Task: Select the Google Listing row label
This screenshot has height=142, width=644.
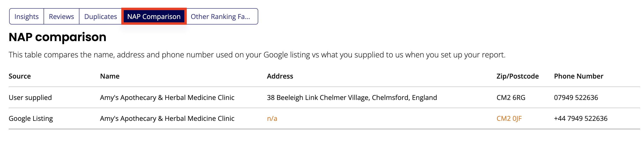Action: coord(31,118)
